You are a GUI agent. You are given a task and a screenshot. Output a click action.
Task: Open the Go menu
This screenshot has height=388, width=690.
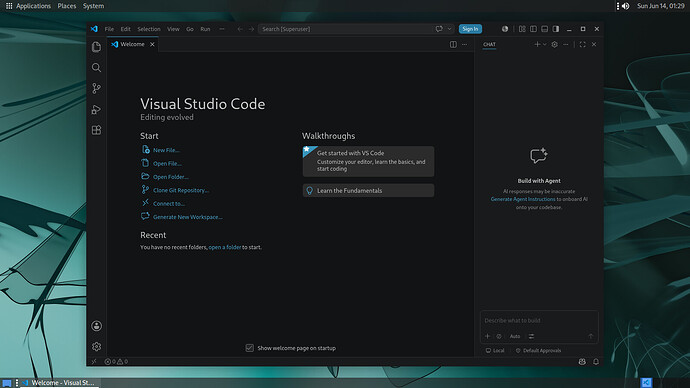pyautogui.click(x=190, y=29)
